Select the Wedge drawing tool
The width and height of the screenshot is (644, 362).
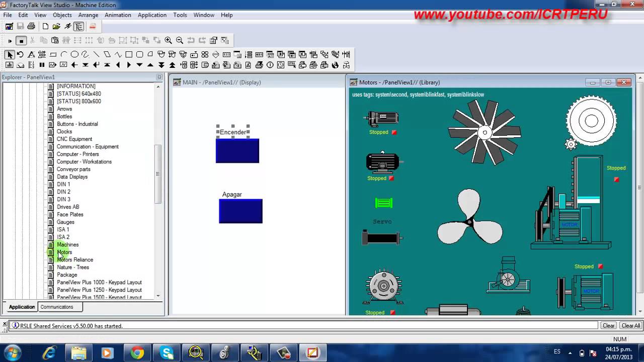pyautogui.click(x=150, y=54)
